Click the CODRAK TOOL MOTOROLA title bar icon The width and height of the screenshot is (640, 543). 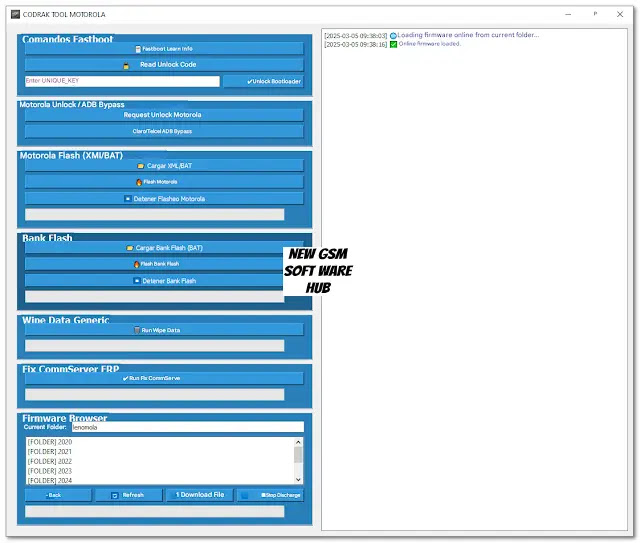pyautogui.click(x=16, y=14)
